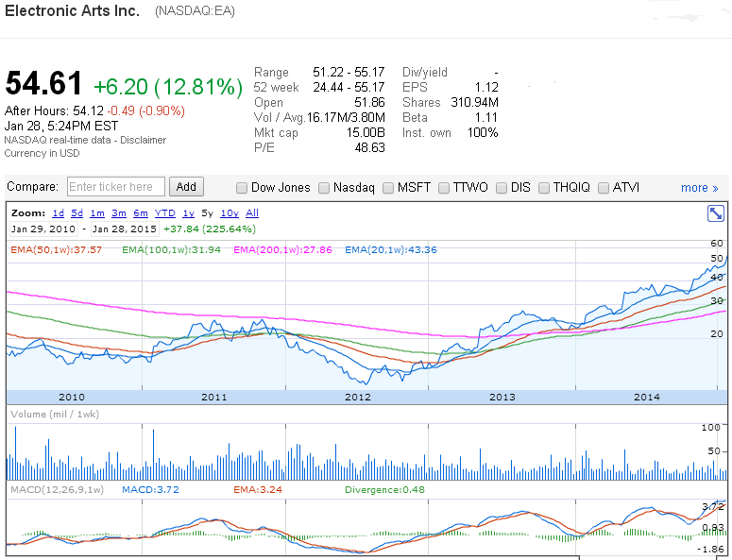Click the Divergence:0.48 label
732x560 pixels.
[384, 489]
